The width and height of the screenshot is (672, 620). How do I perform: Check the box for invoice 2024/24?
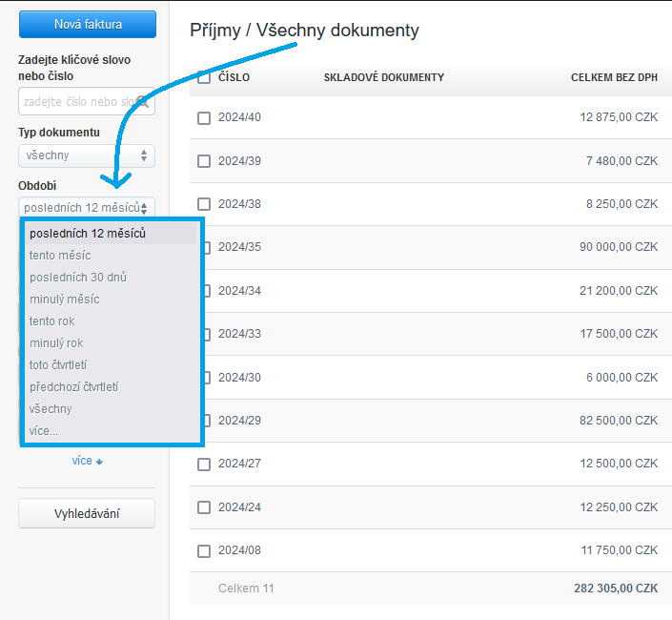point(204,507)
